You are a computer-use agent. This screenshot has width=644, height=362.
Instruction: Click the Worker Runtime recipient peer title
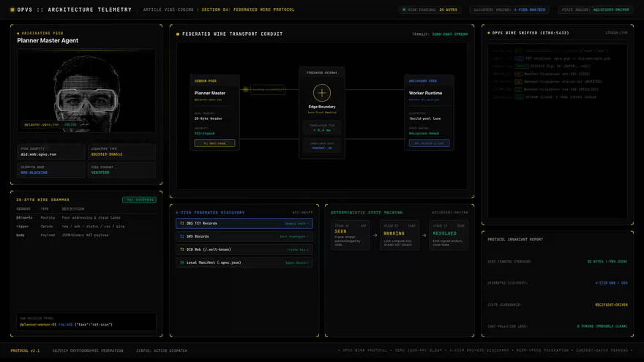(425, 93)
